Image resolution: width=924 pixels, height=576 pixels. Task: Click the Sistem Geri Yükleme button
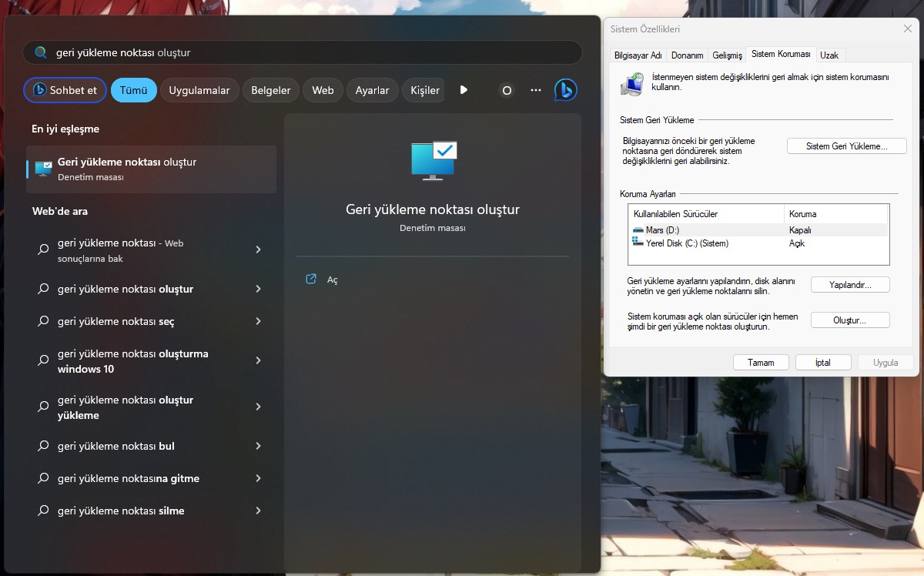(846, 146)
